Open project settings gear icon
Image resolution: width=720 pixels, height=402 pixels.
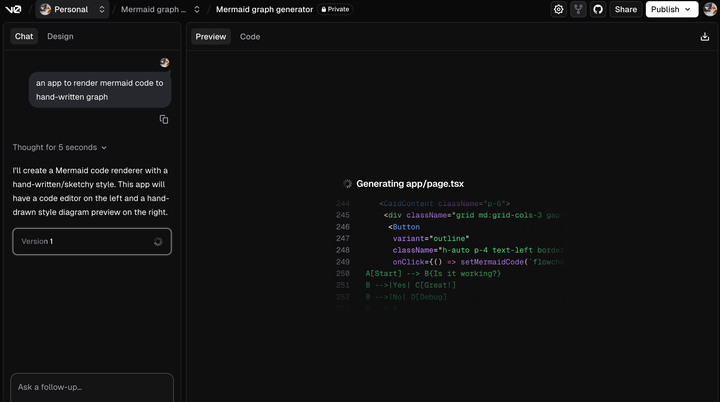click(558, 9)
